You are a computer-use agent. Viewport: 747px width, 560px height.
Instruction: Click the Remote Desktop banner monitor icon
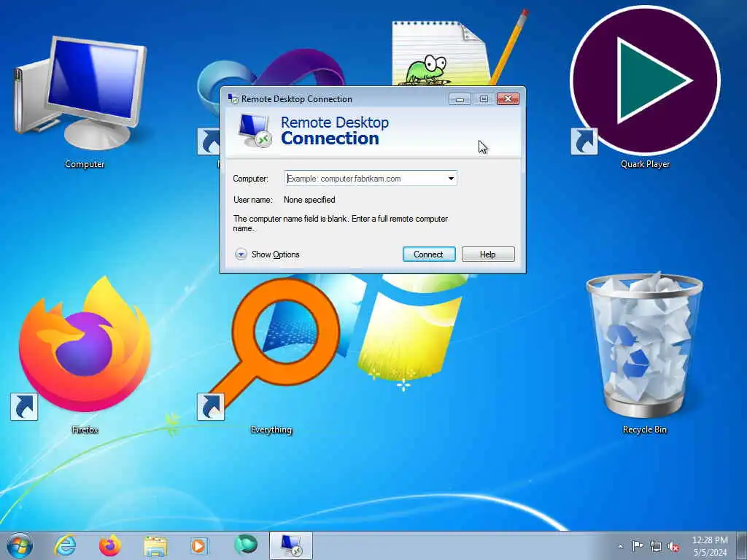(255, 131)
